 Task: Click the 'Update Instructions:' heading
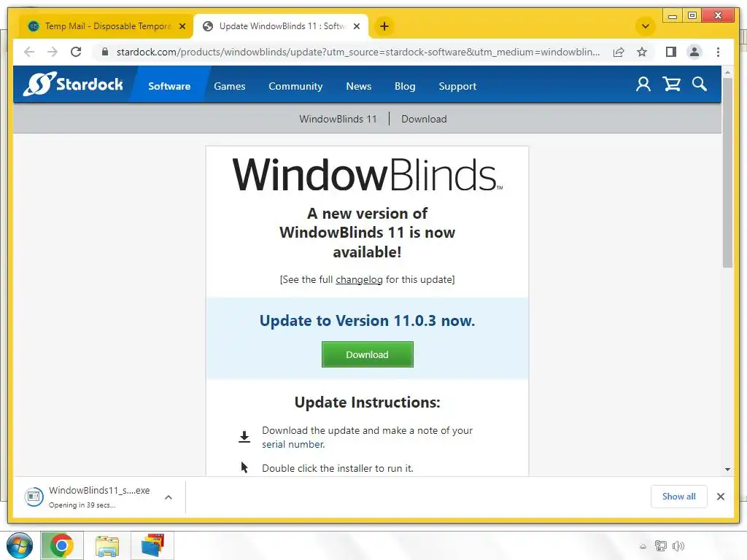[368, 402]
